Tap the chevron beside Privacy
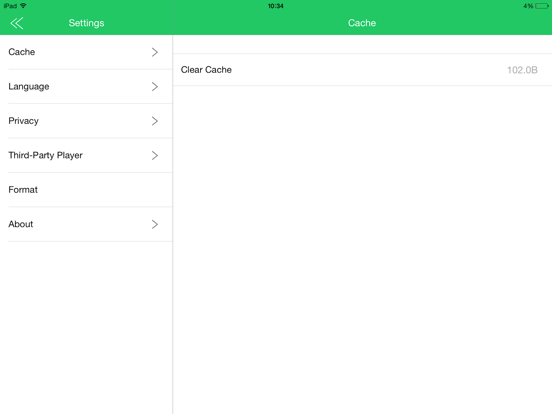The height and width of the screenshot is (414, 552). [155, 121]
